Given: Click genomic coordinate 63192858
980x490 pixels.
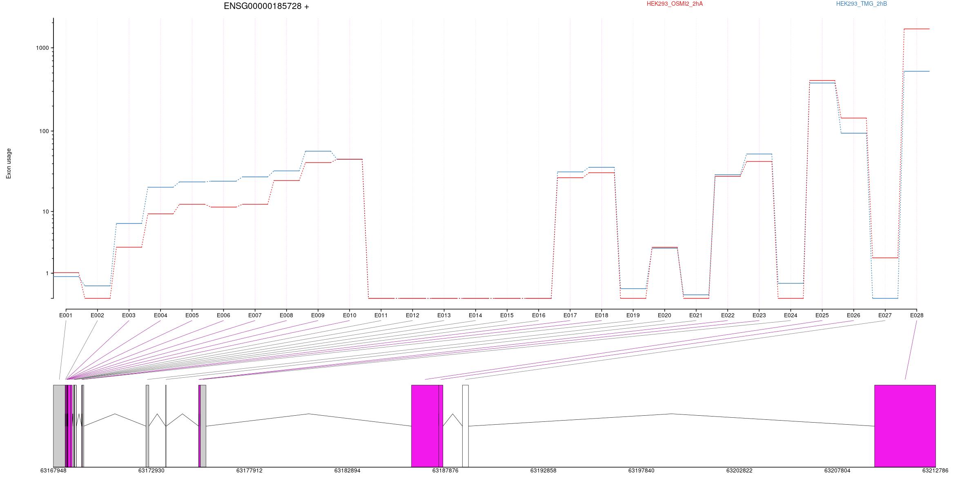Looking at the screenshot, I should pos(543,471).
